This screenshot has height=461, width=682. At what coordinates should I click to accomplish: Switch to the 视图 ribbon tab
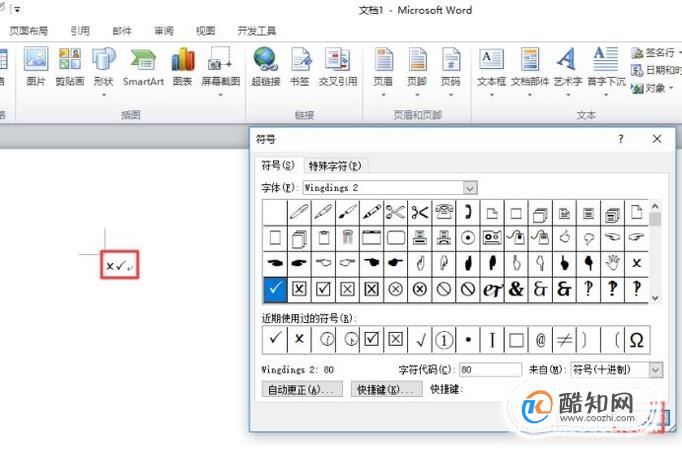(x=205, y=31)
